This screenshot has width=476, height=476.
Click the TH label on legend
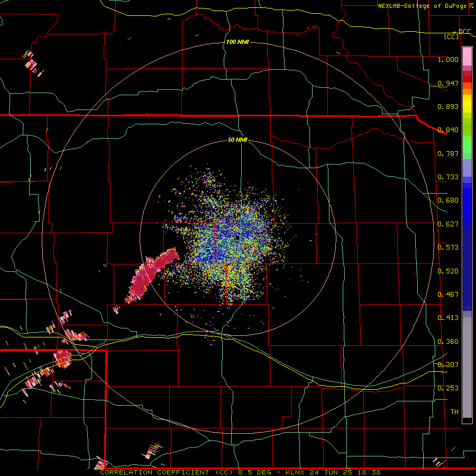point(454,412)
